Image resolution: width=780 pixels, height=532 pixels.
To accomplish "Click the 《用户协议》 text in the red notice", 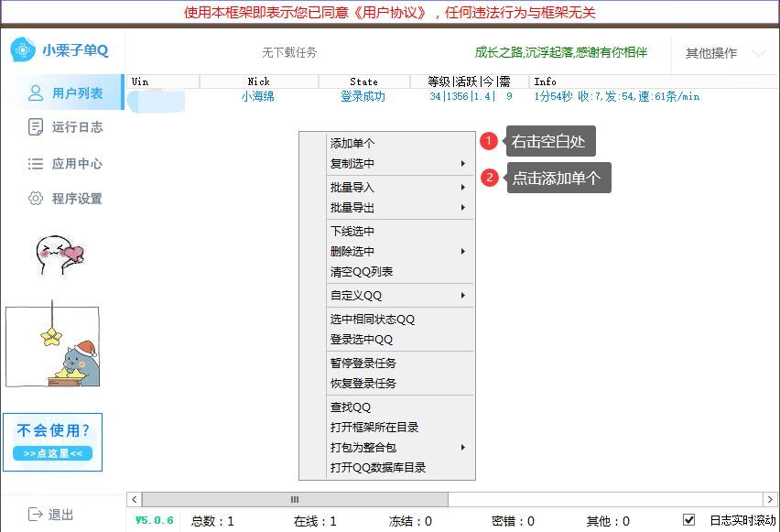I will click(389, 12).
